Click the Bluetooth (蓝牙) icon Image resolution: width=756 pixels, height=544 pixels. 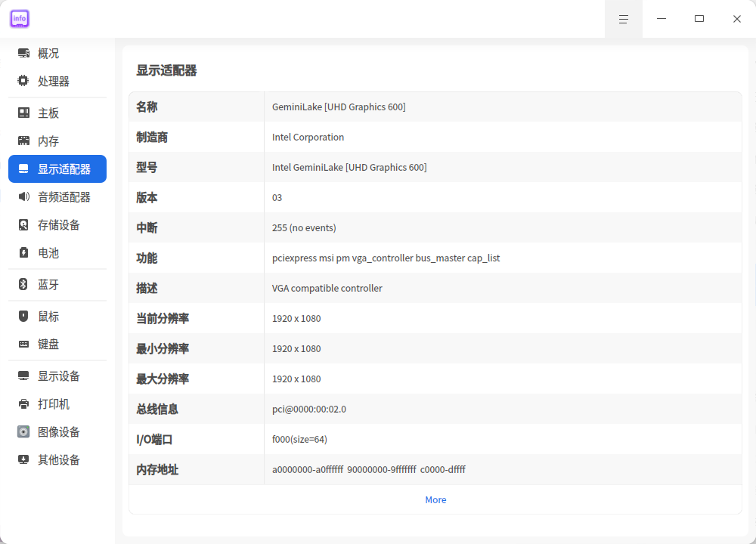click(x=23, y=284)
